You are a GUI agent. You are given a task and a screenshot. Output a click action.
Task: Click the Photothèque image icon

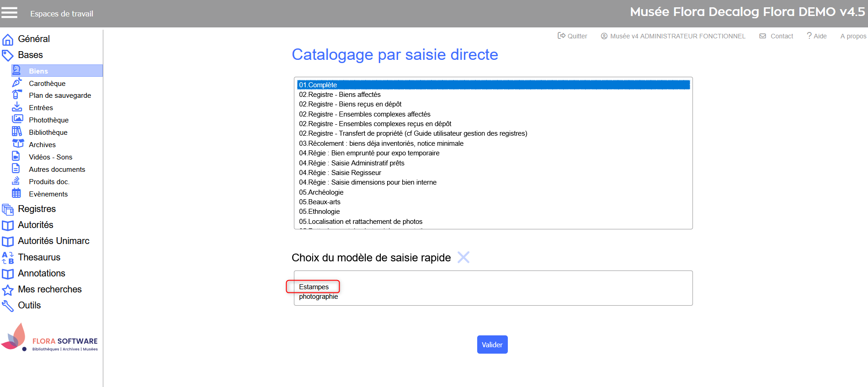[x=17, y=119]
